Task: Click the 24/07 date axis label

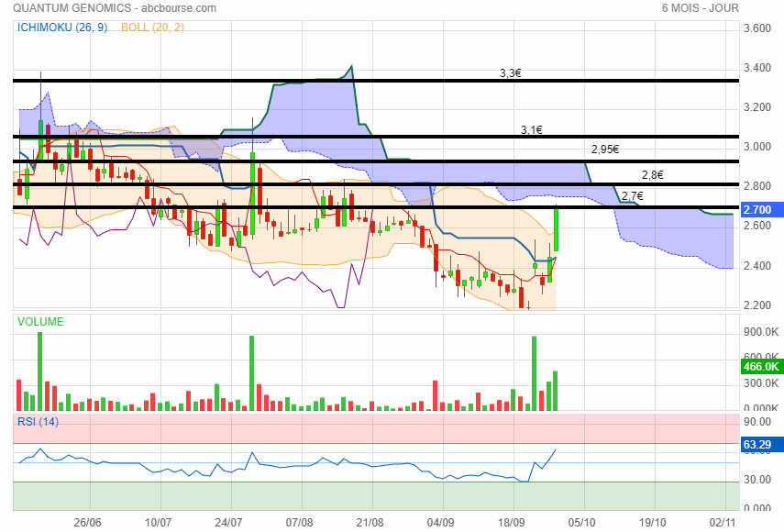Action: pos(228,523)
